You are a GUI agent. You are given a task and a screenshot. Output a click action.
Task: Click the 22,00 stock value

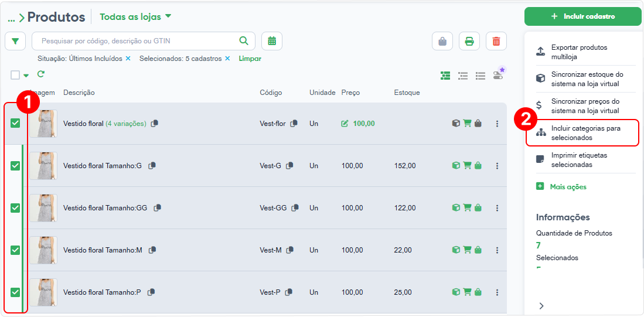[x=403, y=250]
